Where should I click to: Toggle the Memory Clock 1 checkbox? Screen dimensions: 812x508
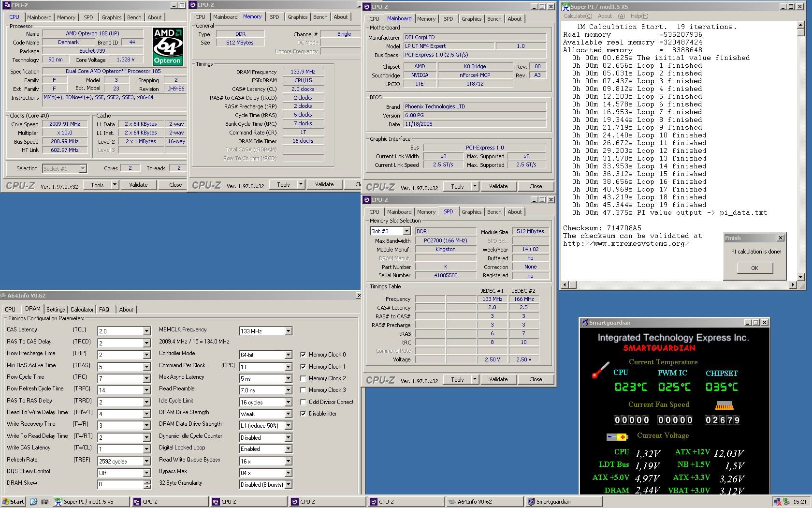[x=303, y=367]
